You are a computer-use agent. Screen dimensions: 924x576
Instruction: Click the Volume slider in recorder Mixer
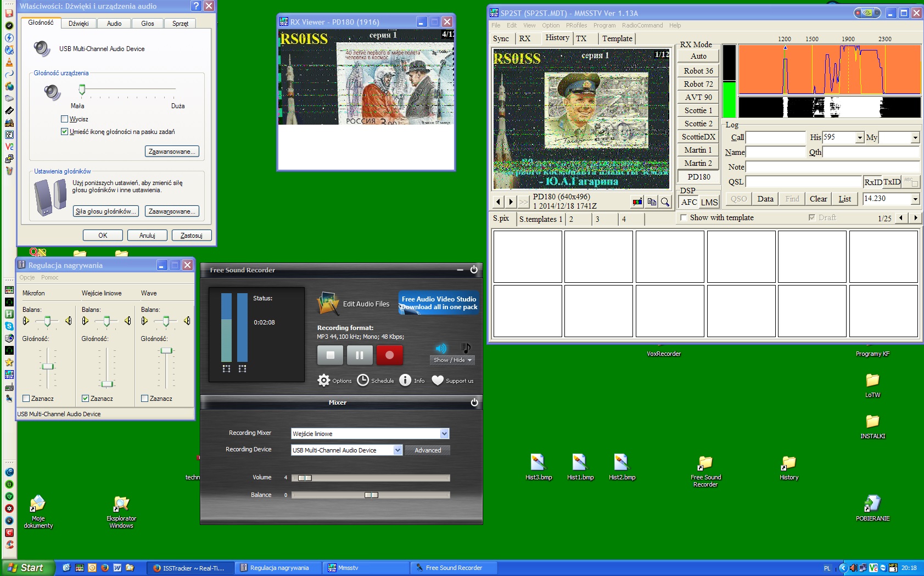click(x=305, y=478)
